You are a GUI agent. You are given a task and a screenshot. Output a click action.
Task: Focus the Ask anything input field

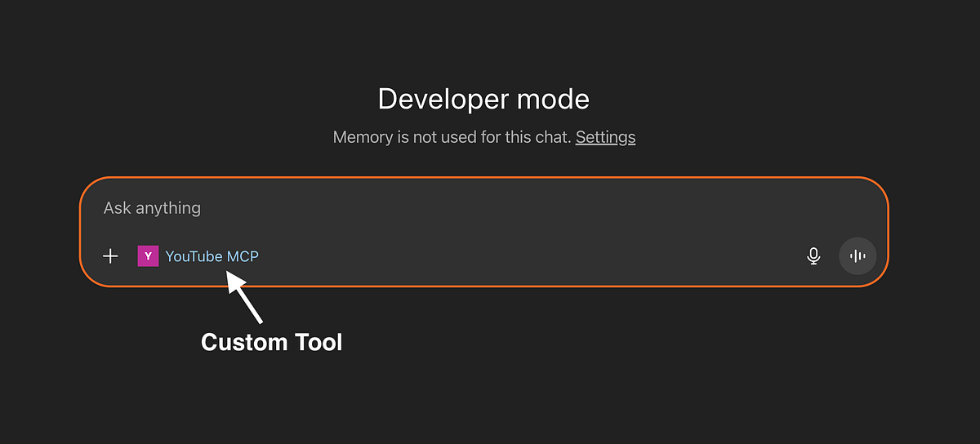[x=408, y=208]
